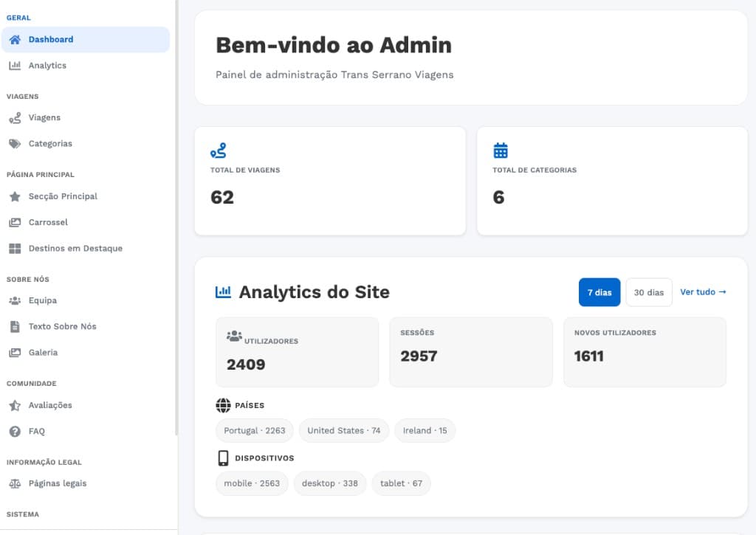Click the INFORMAÇÃO LEGAL section label
Viewport: 756px width, 535px height.
pos(44,462)
